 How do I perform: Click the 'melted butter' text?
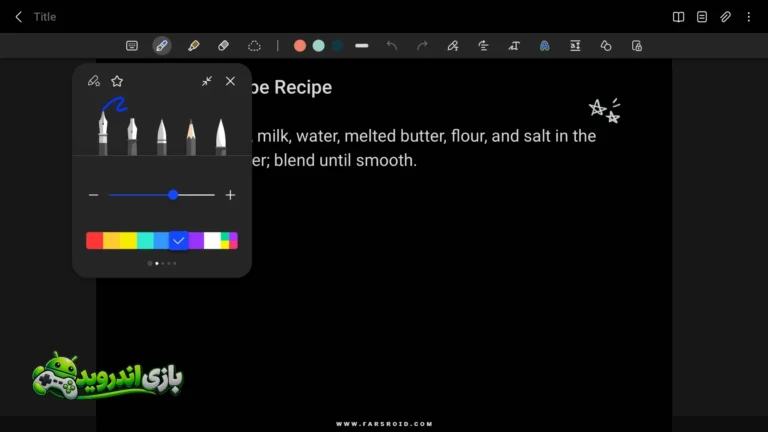(x=395, y=136)
